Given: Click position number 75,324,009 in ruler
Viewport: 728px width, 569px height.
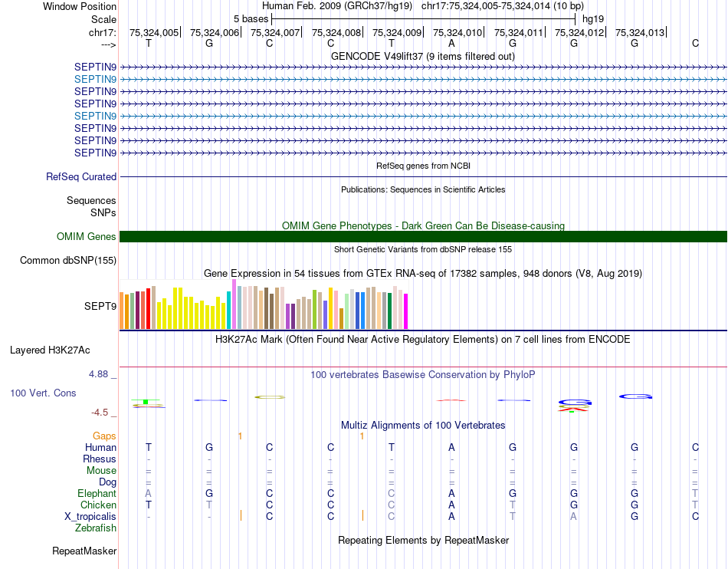Looking at the screenshot, I should (396, 32).
